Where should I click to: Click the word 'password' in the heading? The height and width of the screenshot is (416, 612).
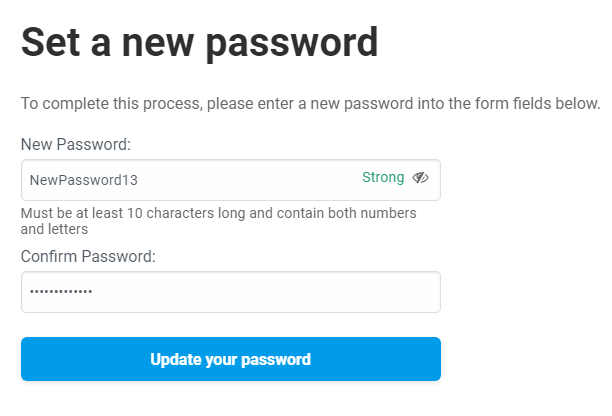292,44
